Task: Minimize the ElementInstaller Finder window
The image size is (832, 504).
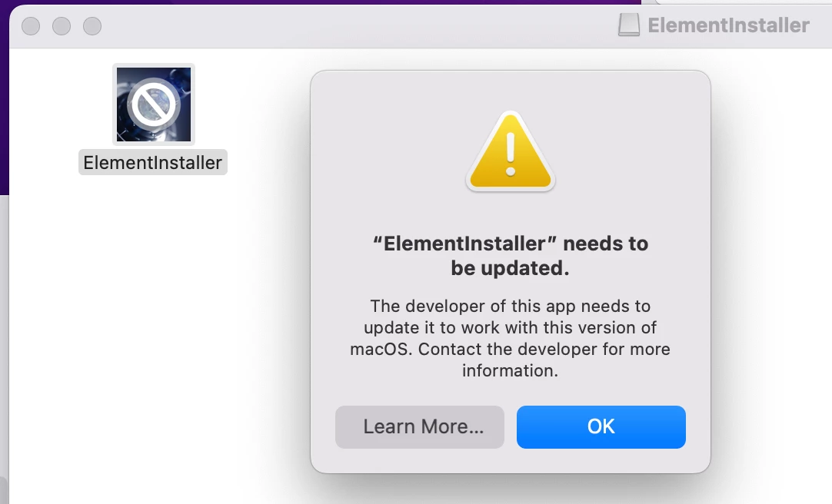Action: click(62, 26)
